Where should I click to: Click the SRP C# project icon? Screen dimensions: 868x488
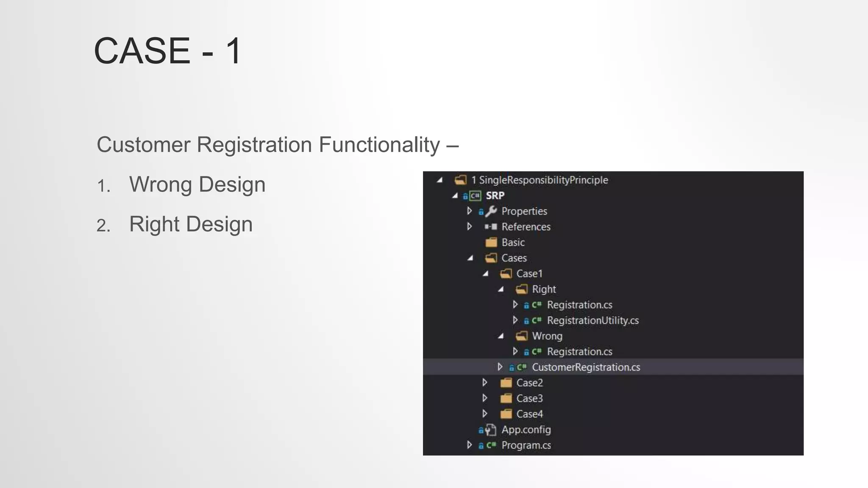(475, 196)
